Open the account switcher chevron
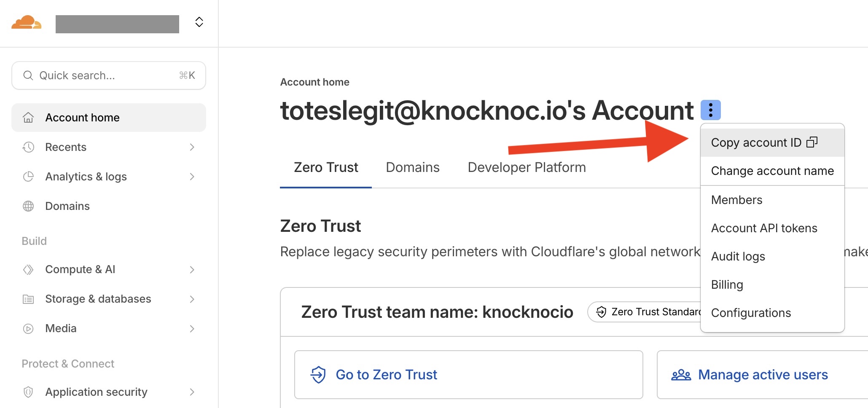868x408 pixels. pos(199,22)
